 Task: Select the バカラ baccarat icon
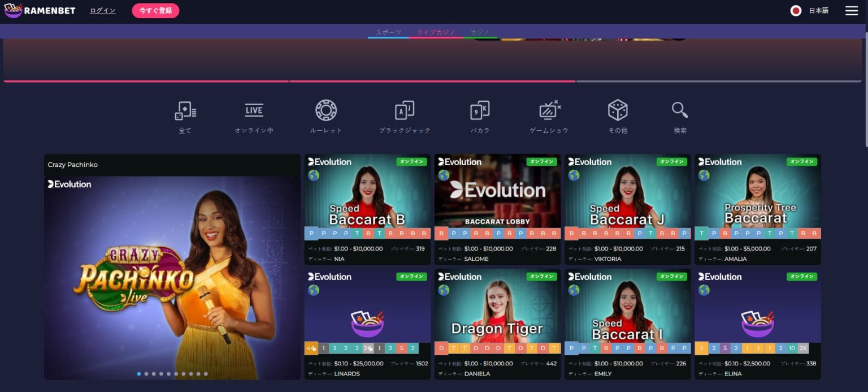click(480, 110)
